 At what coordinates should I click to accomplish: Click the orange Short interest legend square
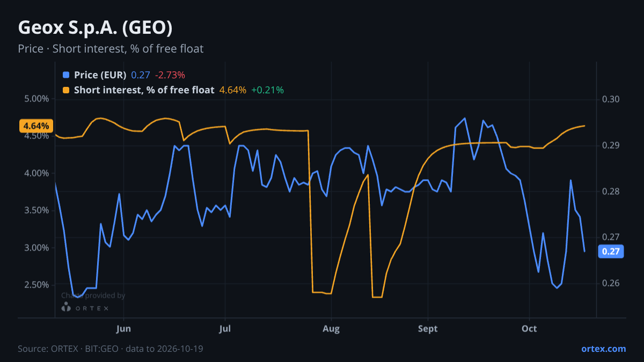pos(66,90)
